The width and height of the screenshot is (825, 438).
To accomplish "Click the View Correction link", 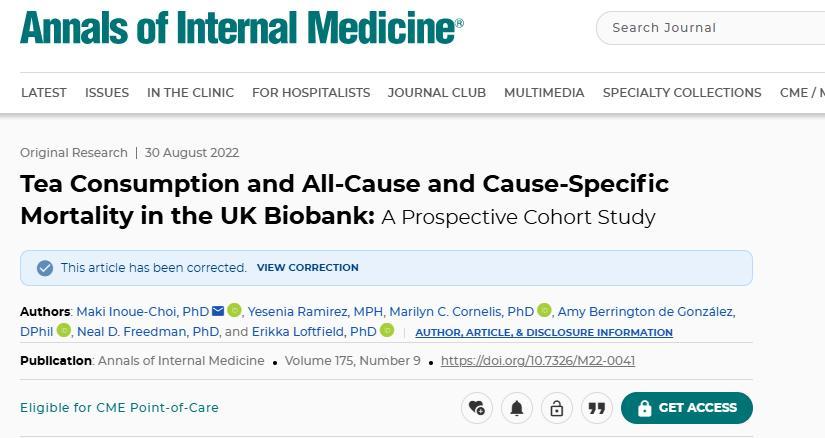I will click(x=307, y=268).
